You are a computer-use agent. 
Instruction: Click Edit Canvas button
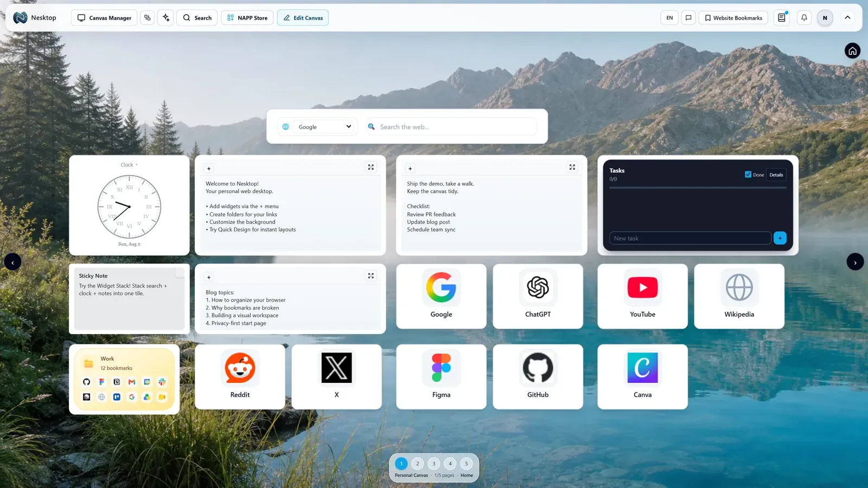tap(303, 18)
